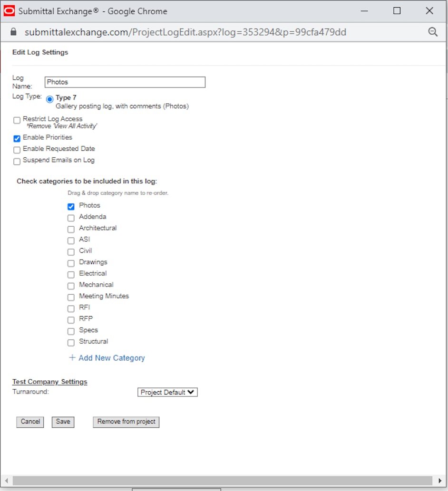Screen dimensions: 448x491
Task: Click the Add New Category link
Action: tap(112, 357)
